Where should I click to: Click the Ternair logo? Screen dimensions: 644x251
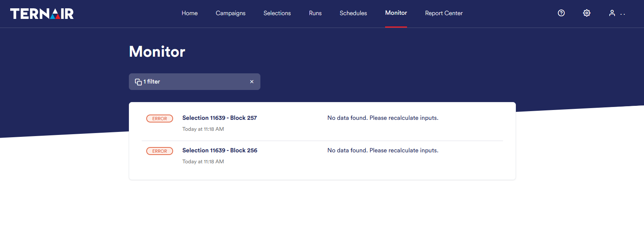42,14
